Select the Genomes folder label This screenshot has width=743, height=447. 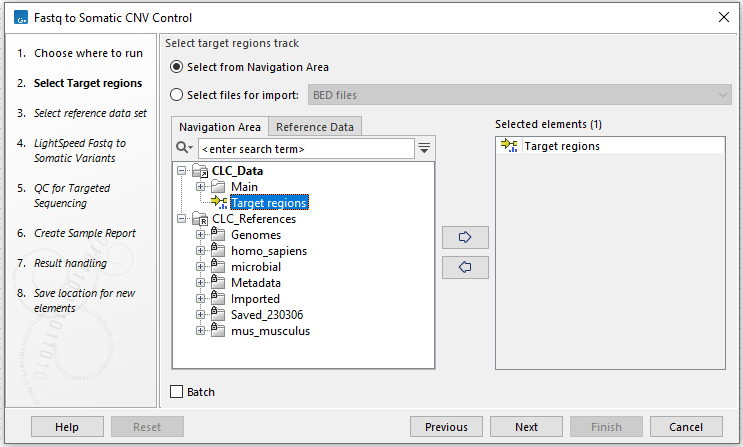click(256, 235)
